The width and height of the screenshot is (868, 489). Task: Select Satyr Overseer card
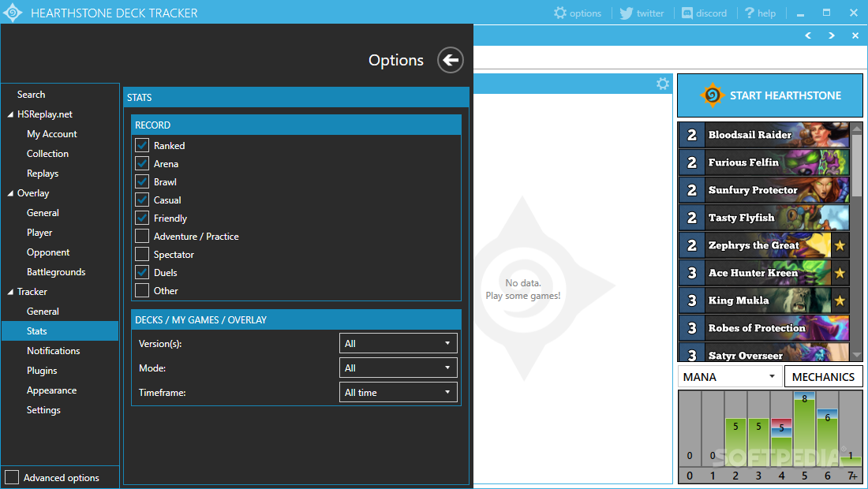click(x=764, y=353)
